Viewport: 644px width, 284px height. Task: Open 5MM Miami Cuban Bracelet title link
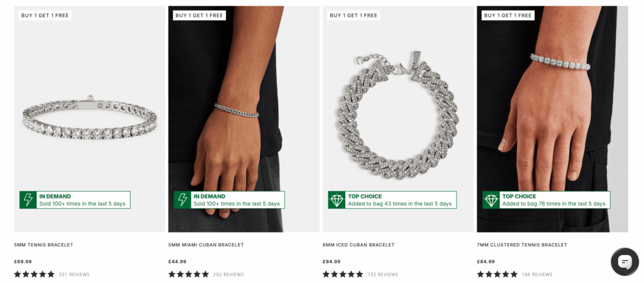pyautogui.click(x=206, y=245)
